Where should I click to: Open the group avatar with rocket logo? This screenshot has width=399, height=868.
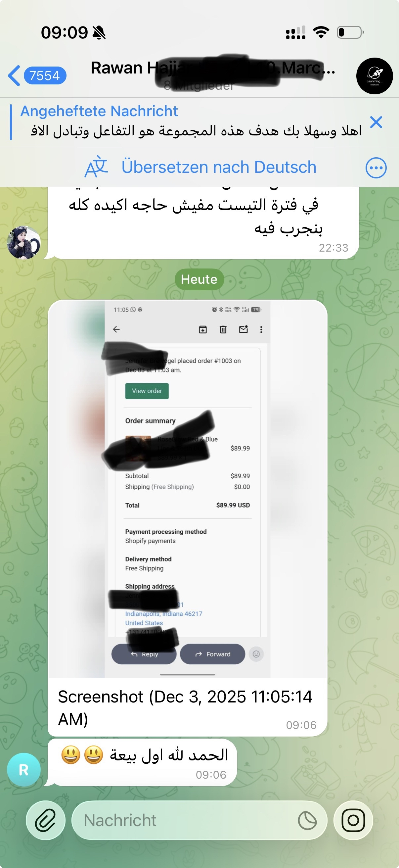pyautogui.click(x=375, y=76)
